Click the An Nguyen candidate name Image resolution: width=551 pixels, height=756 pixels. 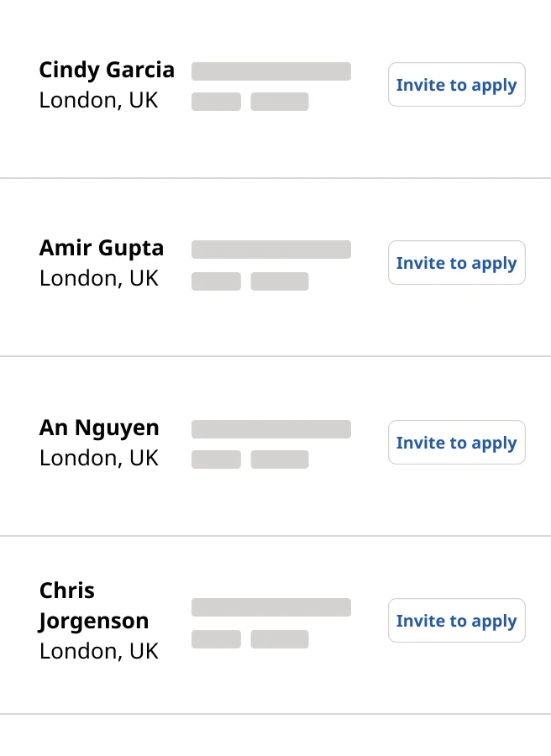(x=99, y=428)
